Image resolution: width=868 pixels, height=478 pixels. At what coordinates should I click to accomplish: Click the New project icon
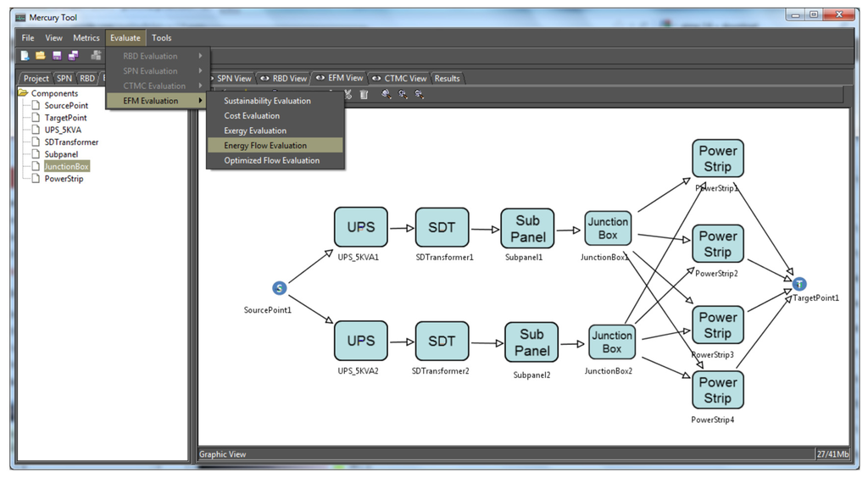tap(25, 56)
